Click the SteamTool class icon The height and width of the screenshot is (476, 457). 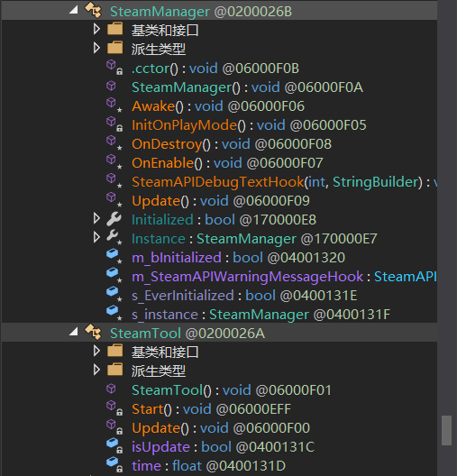tap(93, 332)
